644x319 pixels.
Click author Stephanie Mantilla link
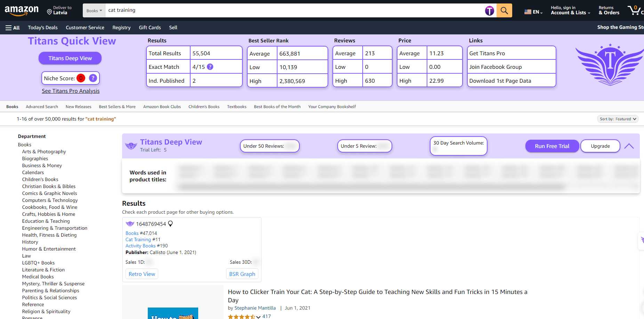(x=255, y=308)
